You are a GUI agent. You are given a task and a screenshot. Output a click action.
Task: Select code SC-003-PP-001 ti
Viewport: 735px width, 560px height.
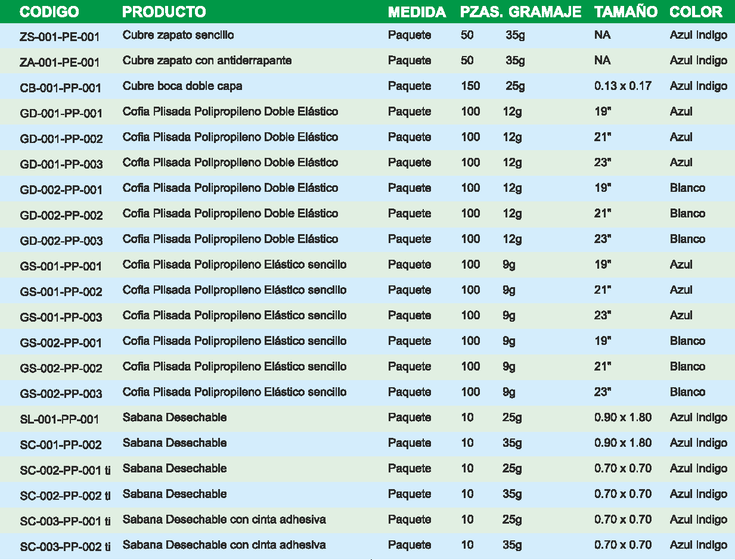pos(65,522)
